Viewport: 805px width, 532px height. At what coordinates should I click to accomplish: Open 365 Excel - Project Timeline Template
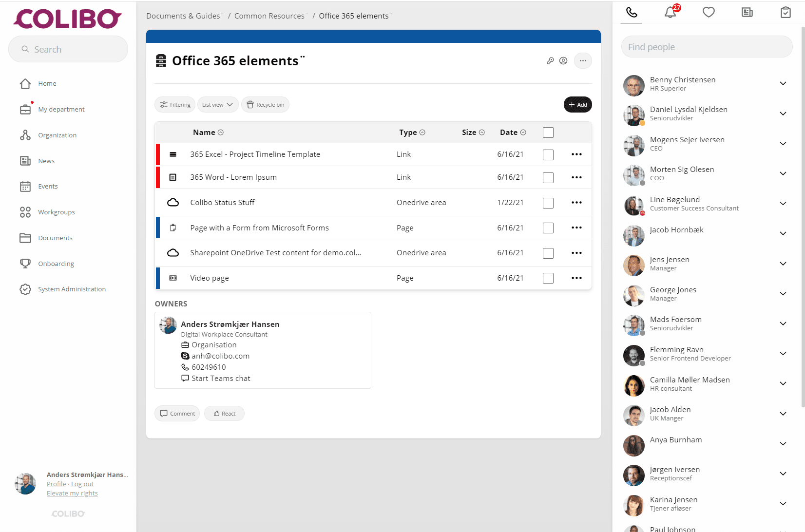(x=255, y=154)
